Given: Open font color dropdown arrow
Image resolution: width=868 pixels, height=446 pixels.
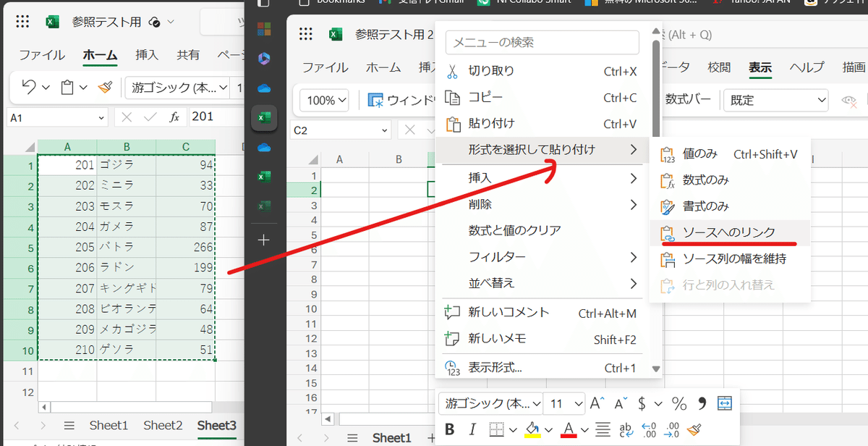Looking at the screenshot, I should point(583,429).
